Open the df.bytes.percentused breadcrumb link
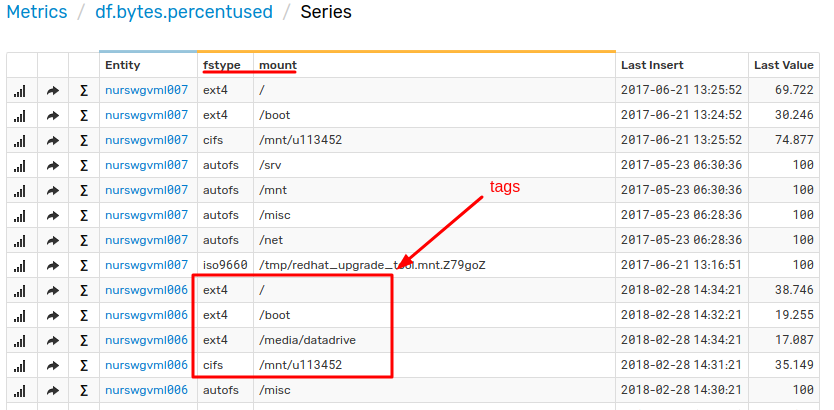Image resolution: width=834 pixels, height=410 pixels. coord(184,12)
